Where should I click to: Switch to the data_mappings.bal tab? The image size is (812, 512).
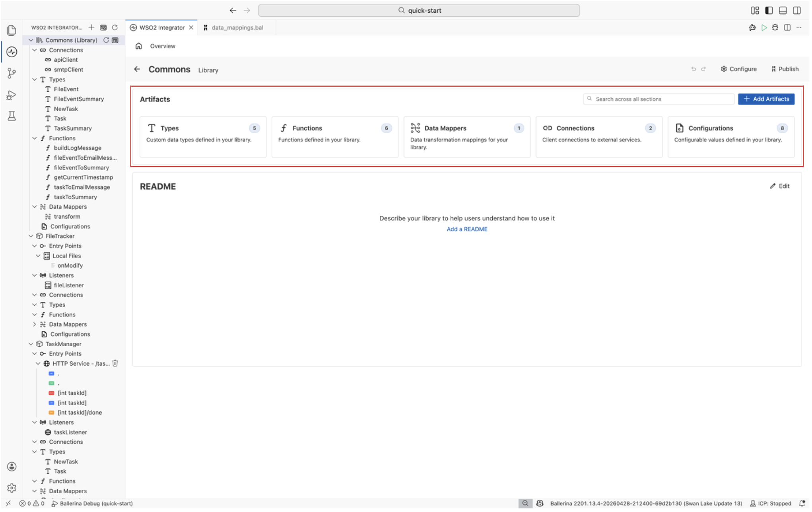pos(237,27)
